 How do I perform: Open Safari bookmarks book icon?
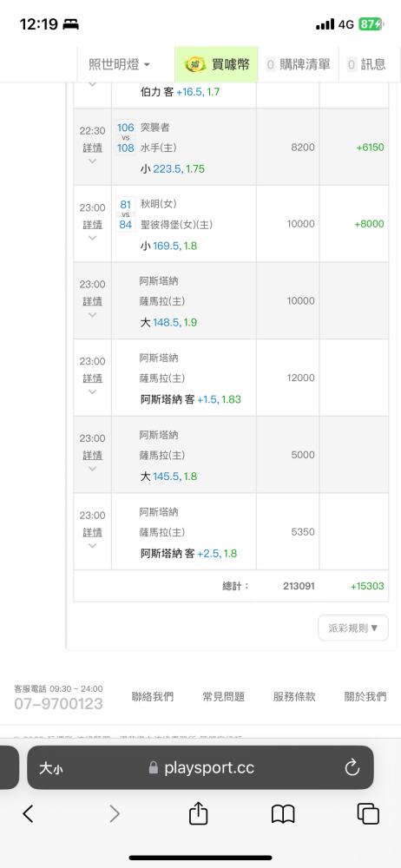point(283,814)
